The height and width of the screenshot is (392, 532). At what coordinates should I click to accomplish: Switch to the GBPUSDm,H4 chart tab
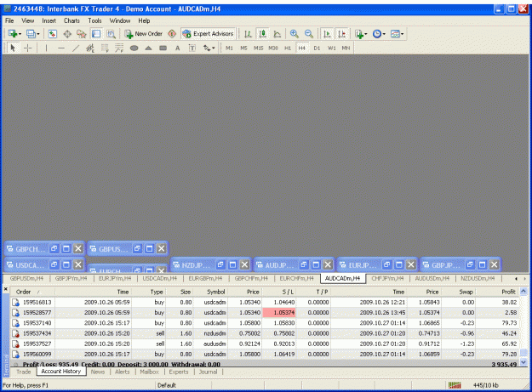(26, 279)
